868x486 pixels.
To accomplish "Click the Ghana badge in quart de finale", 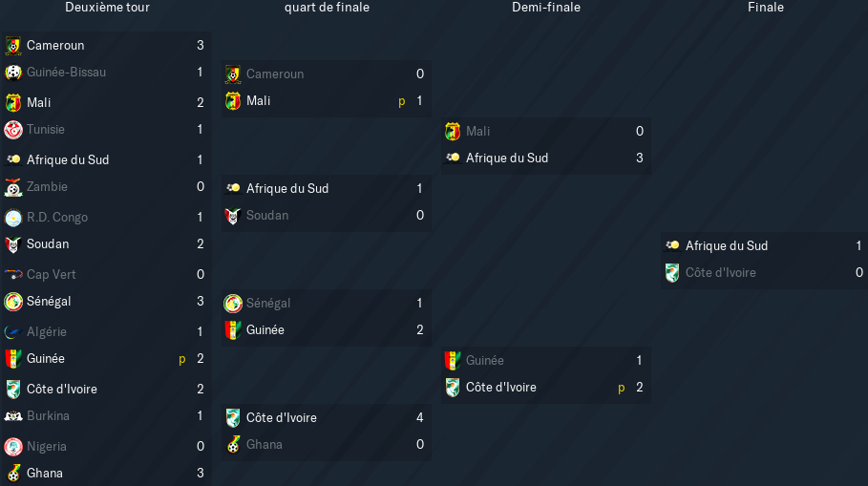I will (x=233, y=445).
